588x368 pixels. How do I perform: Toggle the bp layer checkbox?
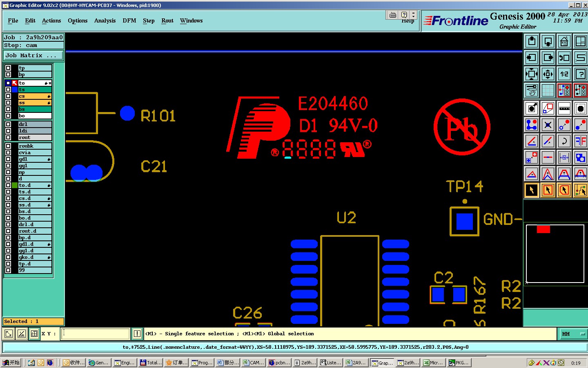(x=8, y=74)
